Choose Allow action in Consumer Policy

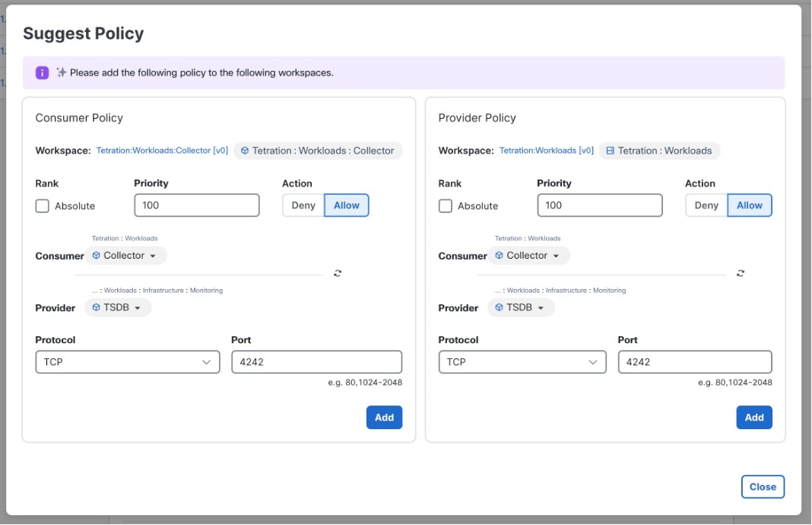pyautogui.click(x=347, y=205)
